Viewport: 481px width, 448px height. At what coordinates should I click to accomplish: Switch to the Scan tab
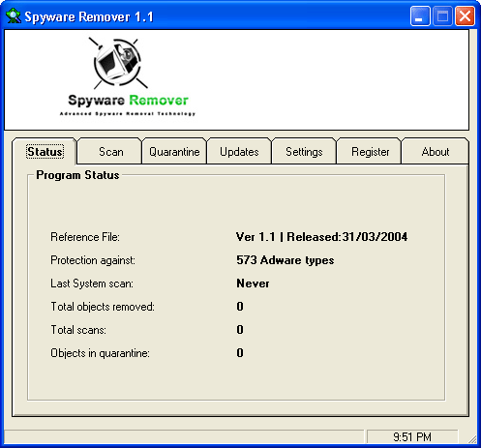click(110, 151)
